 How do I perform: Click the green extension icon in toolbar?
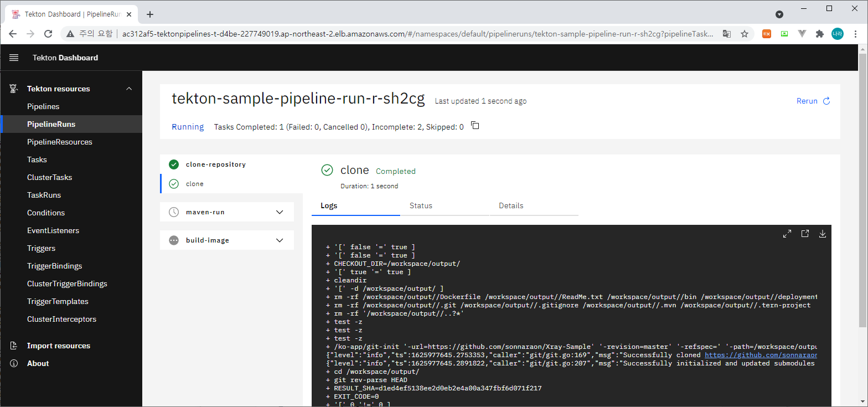point(784,34)
